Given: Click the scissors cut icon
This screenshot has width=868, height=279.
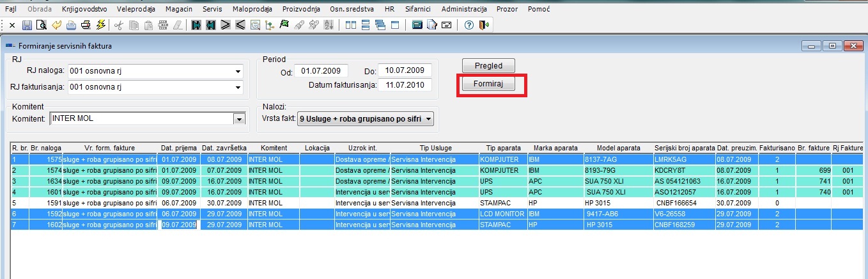Looking at the screenshot, I should tap(118, 26).
